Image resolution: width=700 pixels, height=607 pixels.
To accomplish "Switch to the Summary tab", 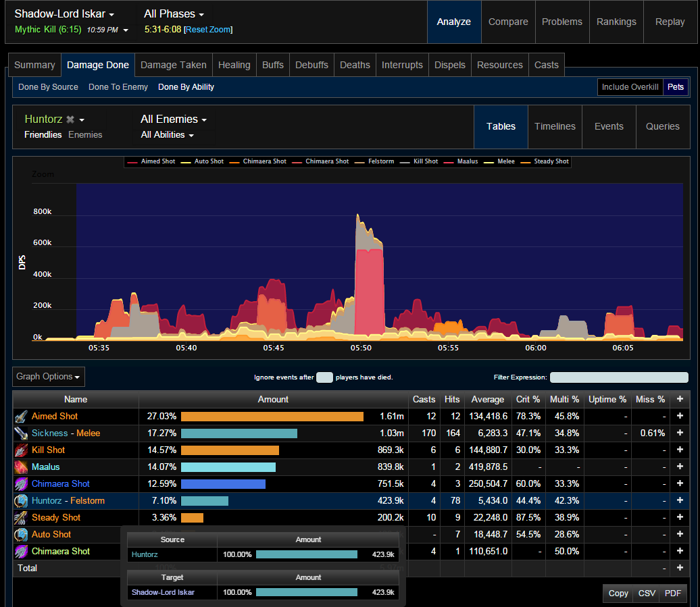I will pyautogui.click(x=34, y=65).
